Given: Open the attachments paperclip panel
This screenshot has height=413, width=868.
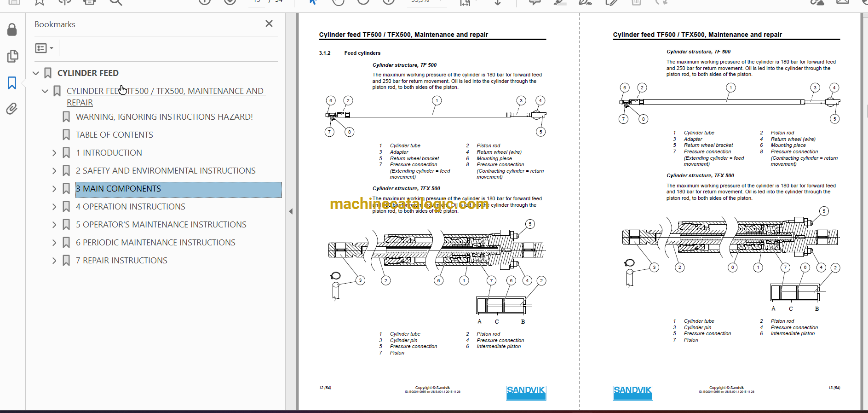Looking at the screenshot, I should pyautogui.click(x=12, y=109).
